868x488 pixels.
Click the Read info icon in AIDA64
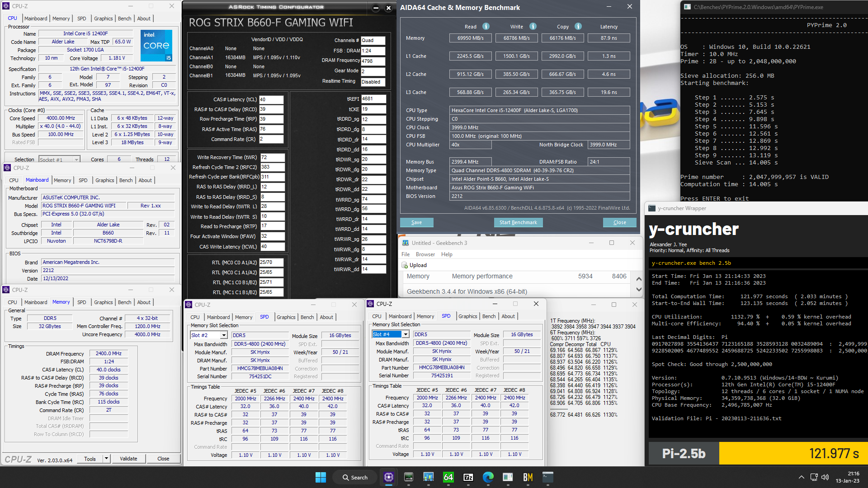(486, 26)
